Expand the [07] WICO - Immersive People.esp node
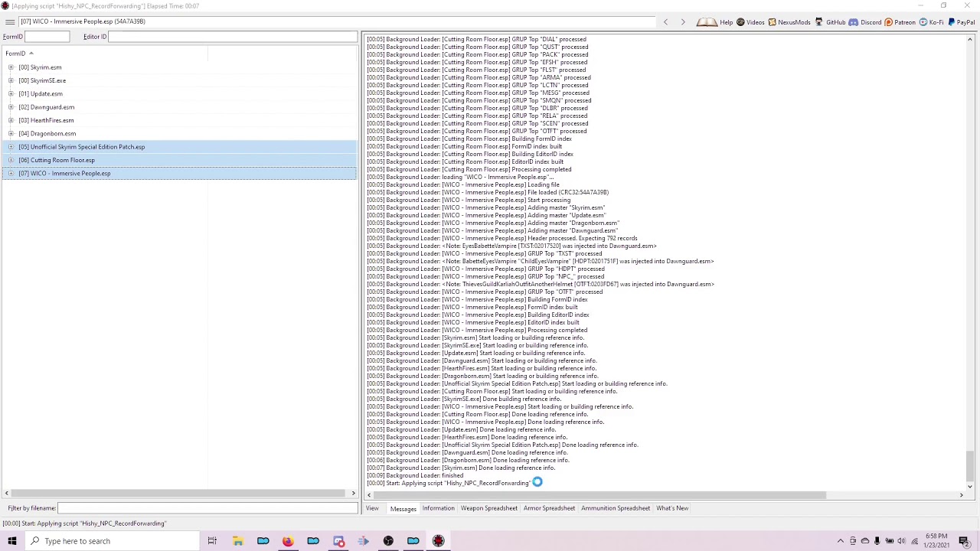Screen dimensions: 980x551 (x=11, y=173)
